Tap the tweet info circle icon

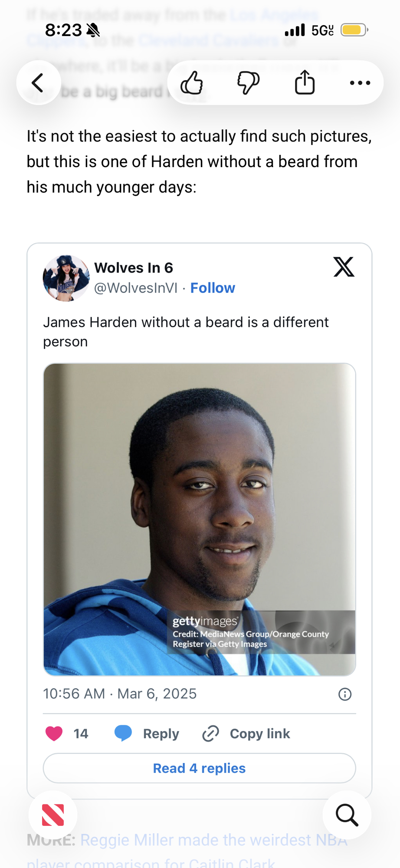click(345, 694)
